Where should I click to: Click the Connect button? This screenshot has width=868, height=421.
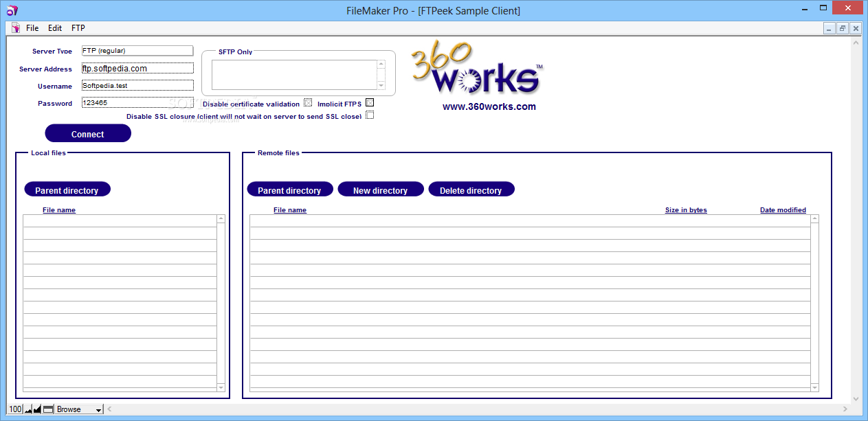click(x=88, y=134)
